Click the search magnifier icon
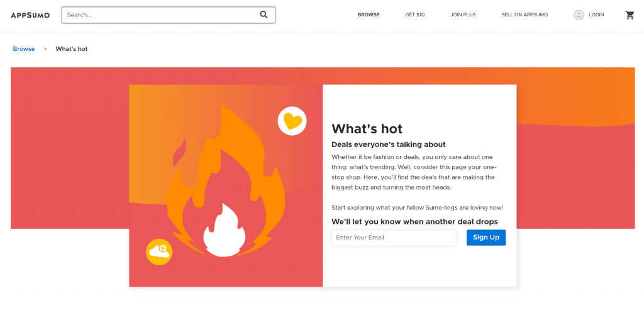This screenshot has width=644, height=328. (264, 15)
